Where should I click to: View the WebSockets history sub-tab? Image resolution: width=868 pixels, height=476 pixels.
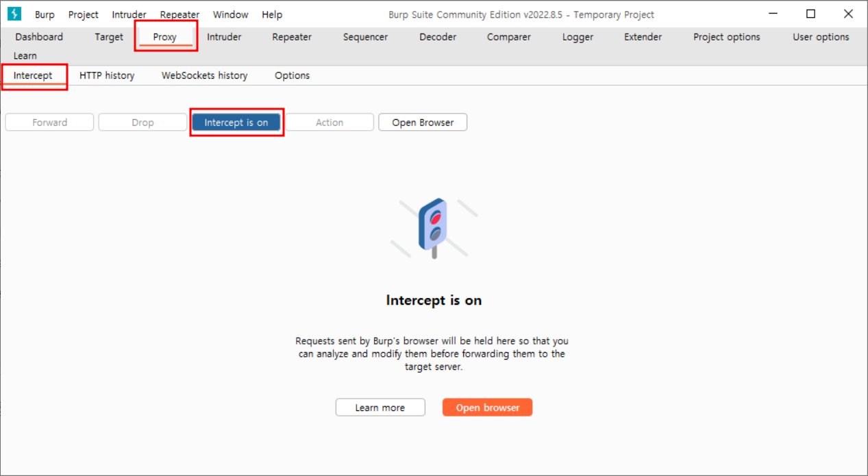click(205, 75)
